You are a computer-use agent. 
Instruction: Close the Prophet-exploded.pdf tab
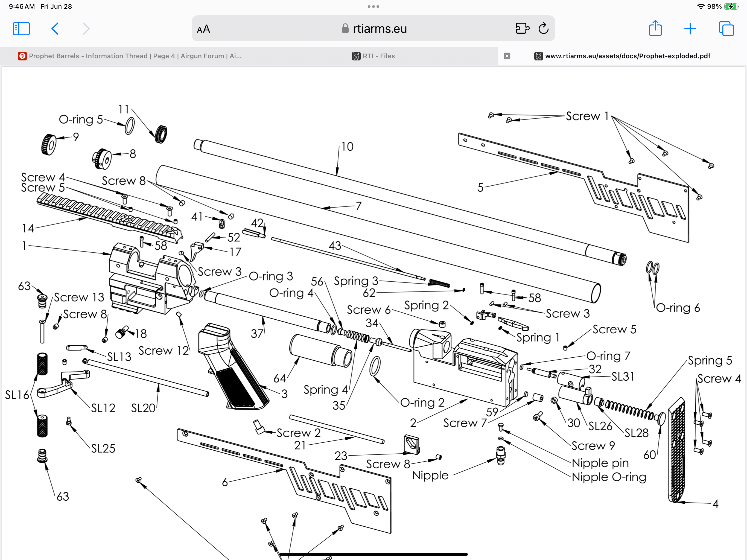(x=507, y=56)
